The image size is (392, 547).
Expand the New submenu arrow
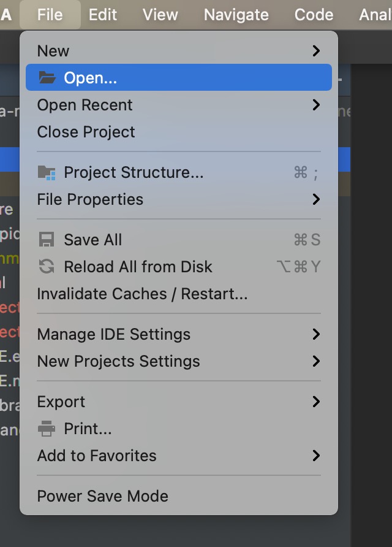(316, 51)
